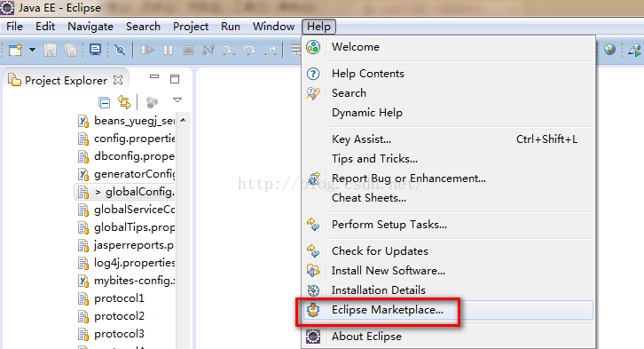Choose Perform Setup Tasks... entry
This screenshot has height=349, width=644.
tap(449, 225)
